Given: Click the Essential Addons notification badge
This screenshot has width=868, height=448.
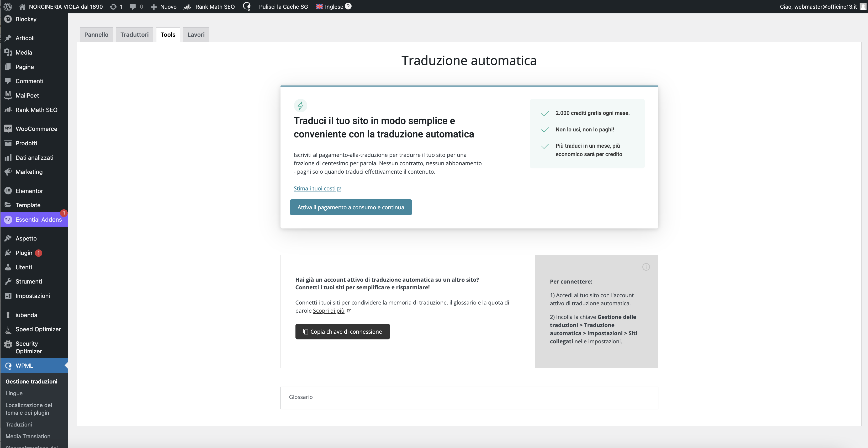Looking at the screenshot, I should tap(64, 213).
